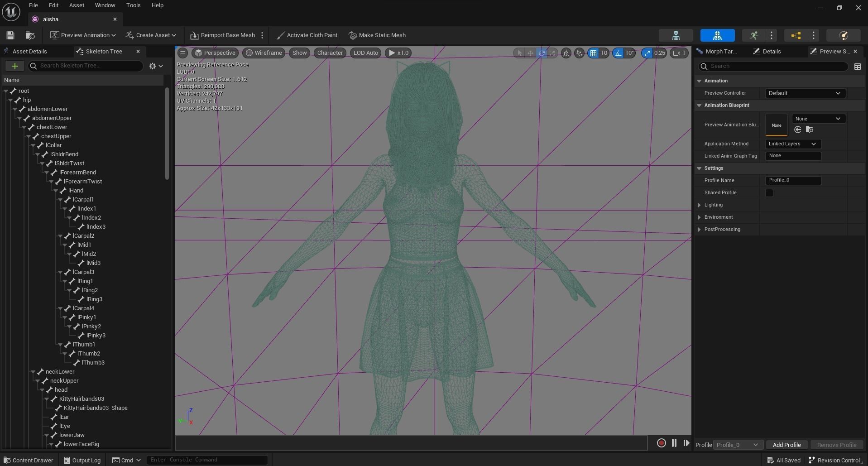
Task: Click Make Static Mesh button
Action: click(377, 35)
